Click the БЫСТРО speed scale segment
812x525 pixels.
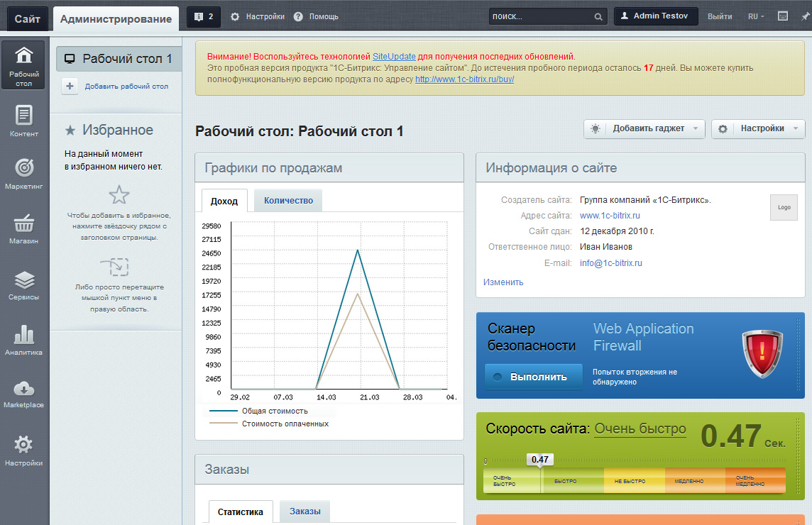pyautogui.click(x=572, y=481)
